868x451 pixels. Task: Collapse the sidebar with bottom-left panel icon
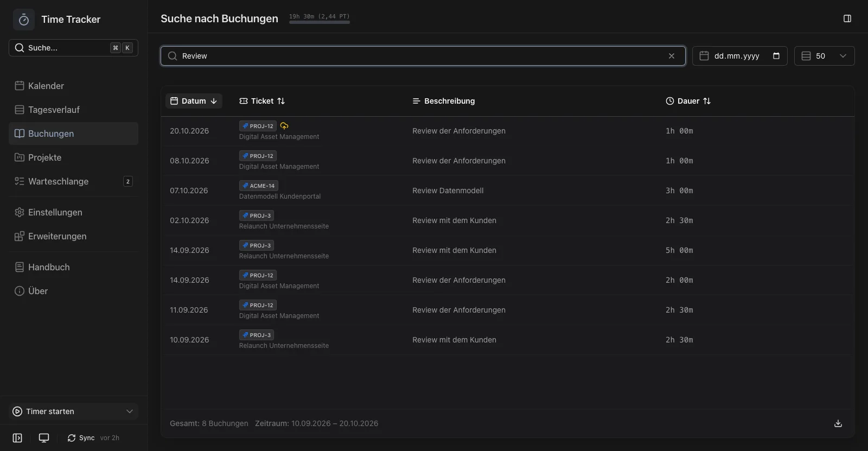tap(17, 438)
